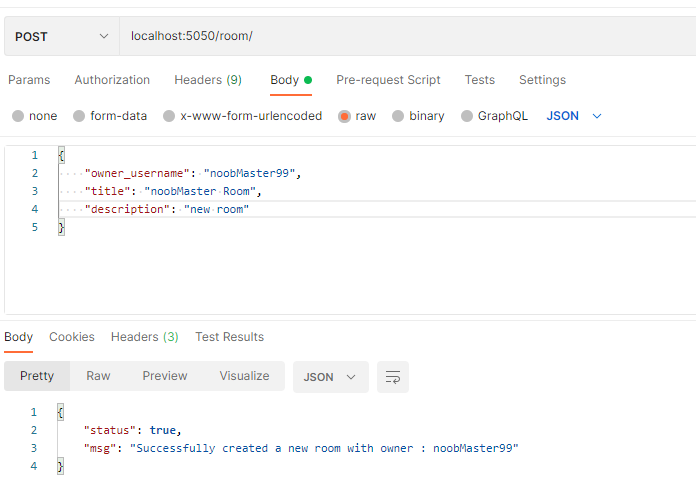Select GraphQL body type
This screenshot has width=696, height=499.
(x=467, y=116)
